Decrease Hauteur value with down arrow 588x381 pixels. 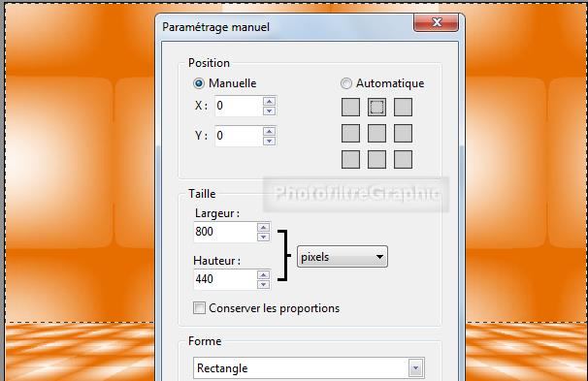(x=263, y=285)
